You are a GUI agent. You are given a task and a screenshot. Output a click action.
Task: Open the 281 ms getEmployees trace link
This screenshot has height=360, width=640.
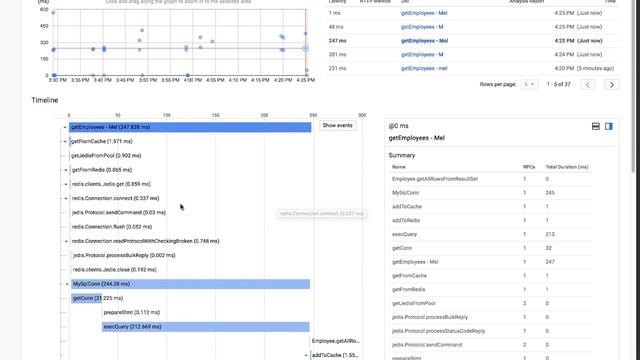[x=422, y=55]
